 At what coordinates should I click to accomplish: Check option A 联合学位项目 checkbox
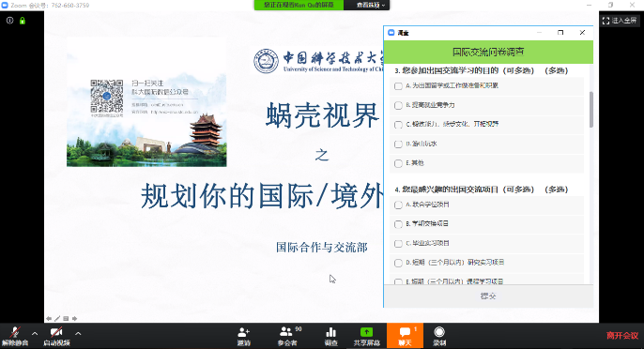point(398,205)
